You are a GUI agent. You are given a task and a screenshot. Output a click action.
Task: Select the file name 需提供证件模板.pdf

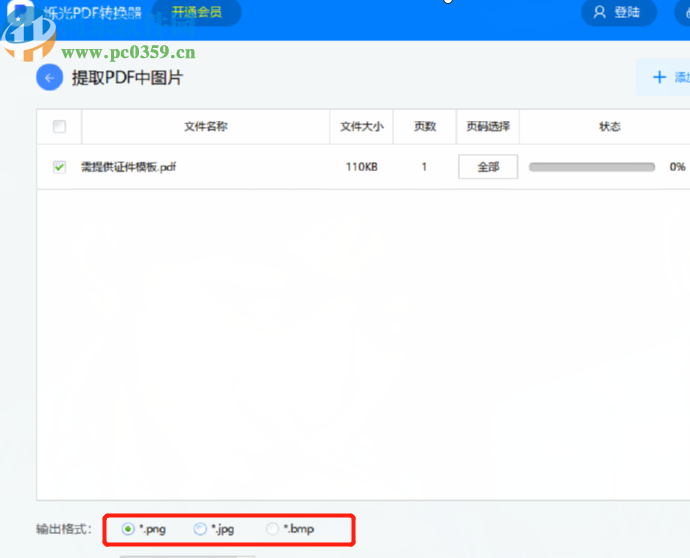tap(128, 167)
